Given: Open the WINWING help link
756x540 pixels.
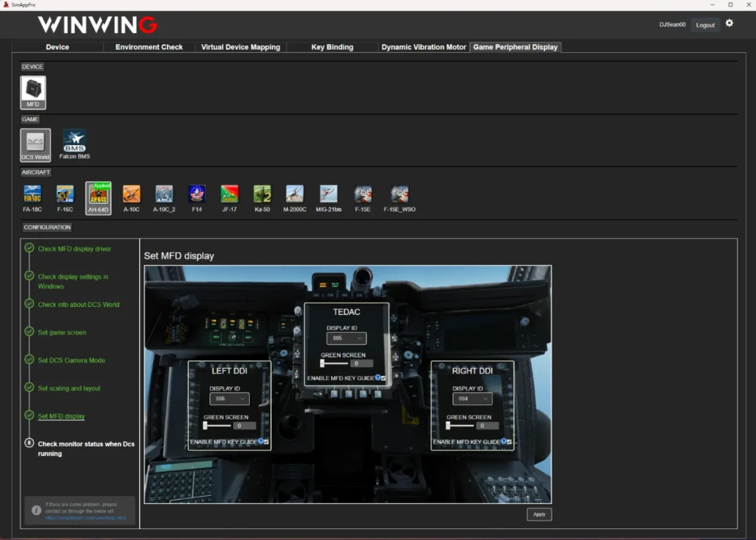Looking at the screenshot, I should click(x=85, y=518).
